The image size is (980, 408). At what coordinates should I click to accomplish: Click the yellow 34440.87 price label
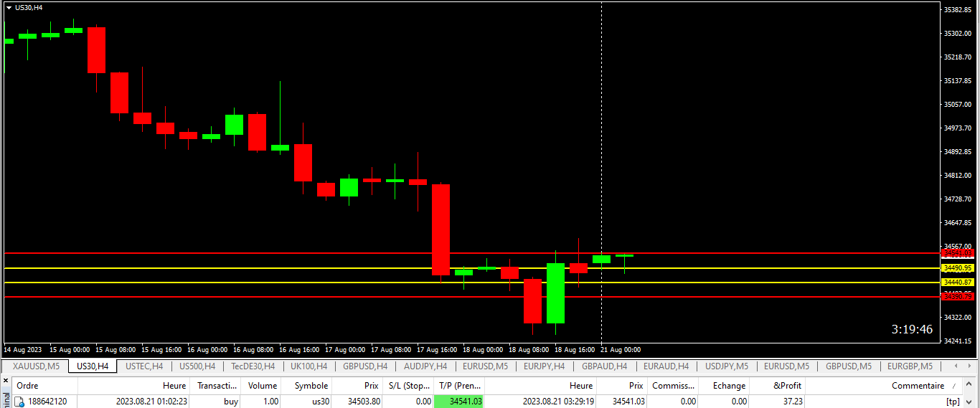click(958, 283)
